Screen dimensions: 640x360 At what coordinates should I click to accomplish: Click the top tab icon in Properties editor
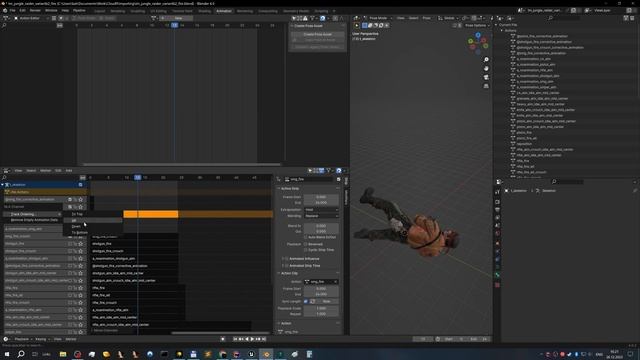pos(498,191)
